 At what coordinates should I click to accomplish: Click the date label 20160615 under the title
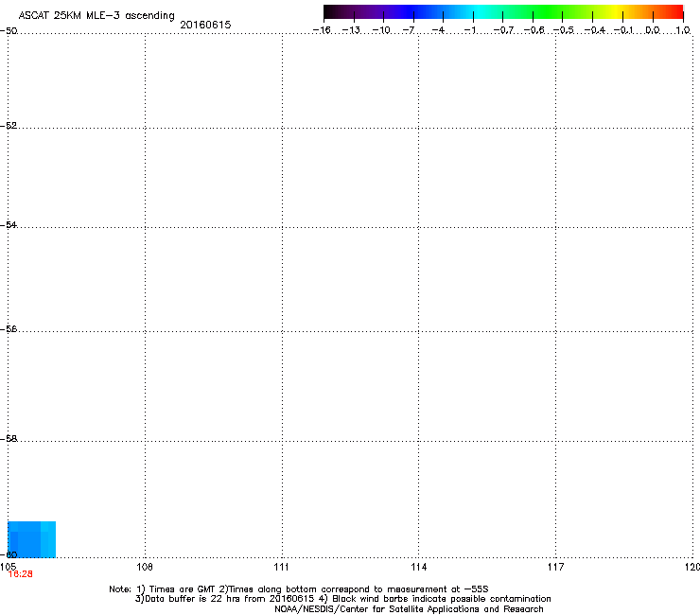point(205,25)
